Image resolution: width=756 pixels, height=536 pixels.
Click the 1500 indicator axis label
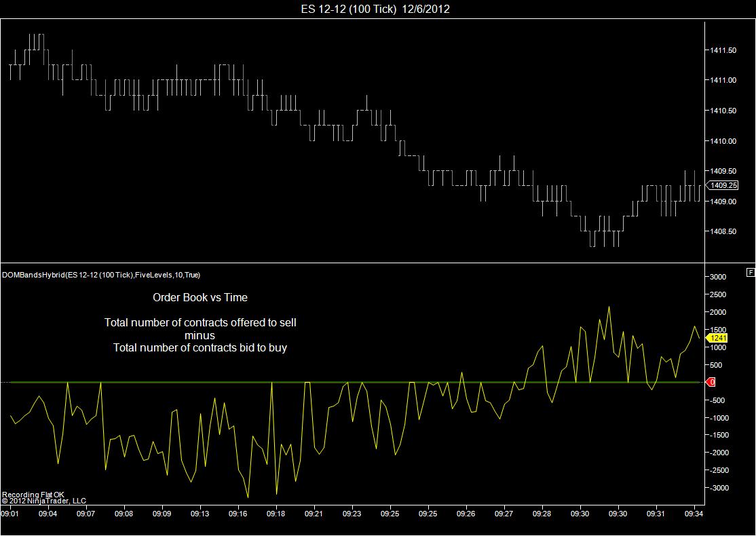click(x=717, y=330)
